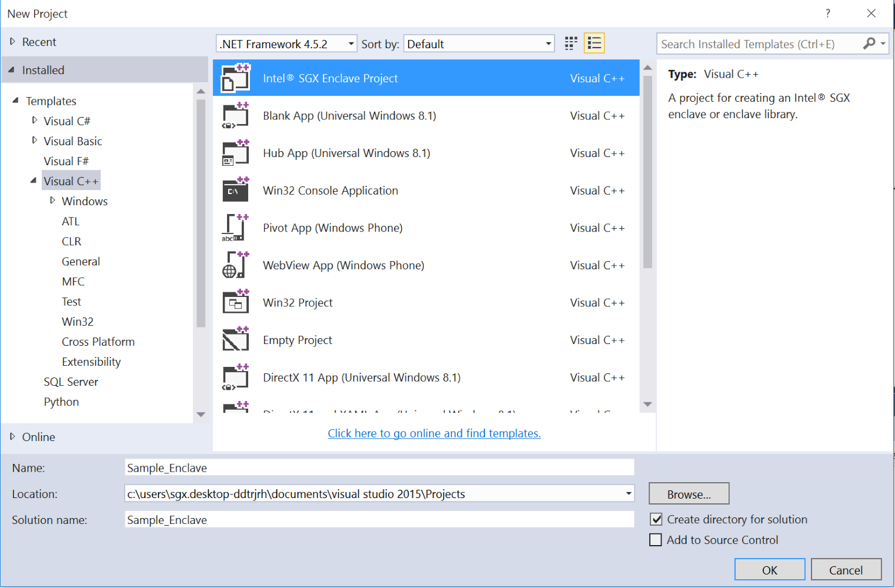Click the project Name text field
The height and width of the screenshot is (588, 895).
click(x=379, y=468)
